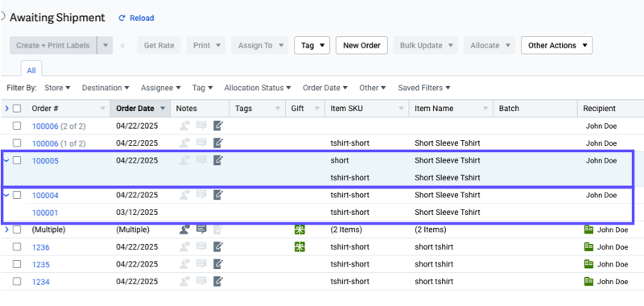
Task: Click the New Order button
Action: pyautogui.click(x=361, y=46)
